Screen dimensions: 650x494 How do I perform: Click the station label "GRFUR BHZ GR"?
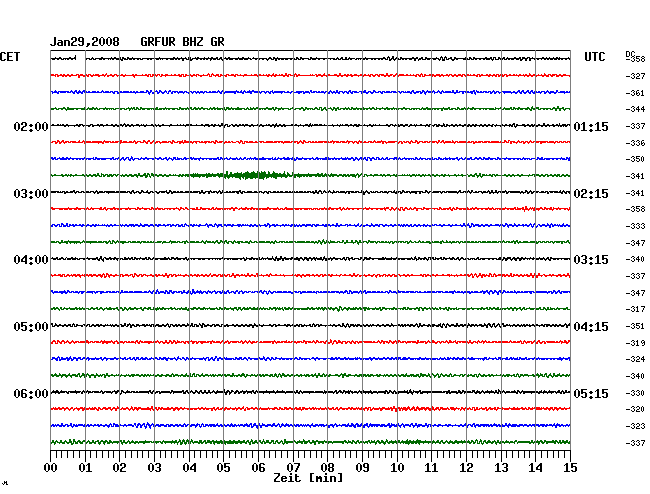(182, 42)
